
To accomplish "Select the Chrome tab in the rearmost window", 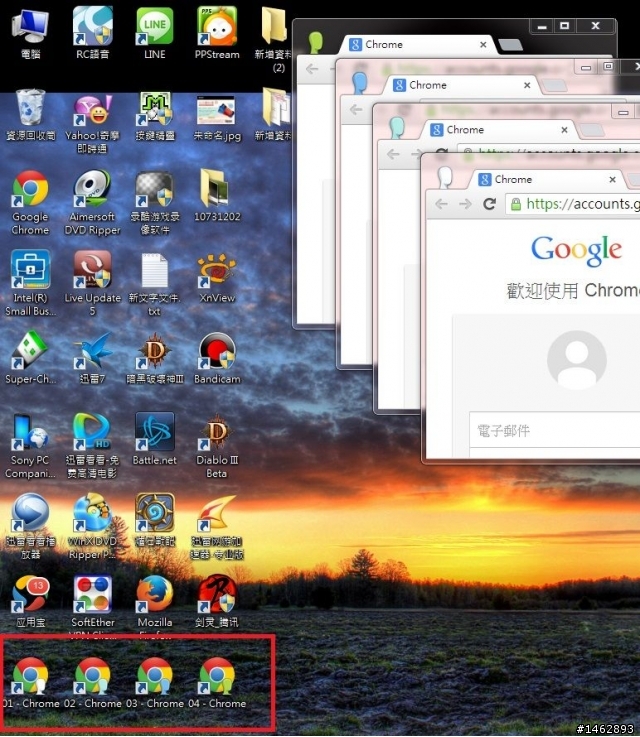I will pos(418,45).
